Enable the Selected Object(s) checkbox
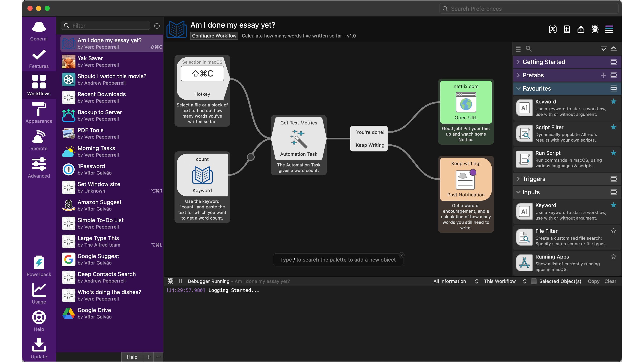The image size is (644, 362). pyautogui.click(x=534, y=281)
